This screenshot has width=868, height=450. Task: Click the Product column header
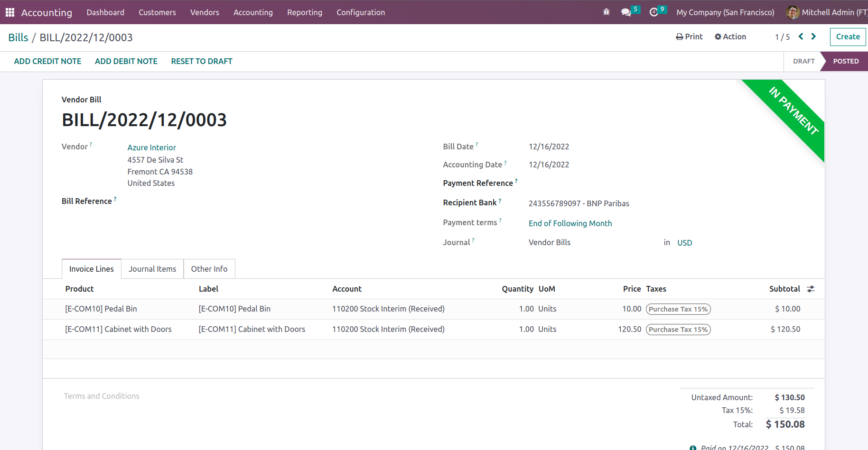[79, 289]
